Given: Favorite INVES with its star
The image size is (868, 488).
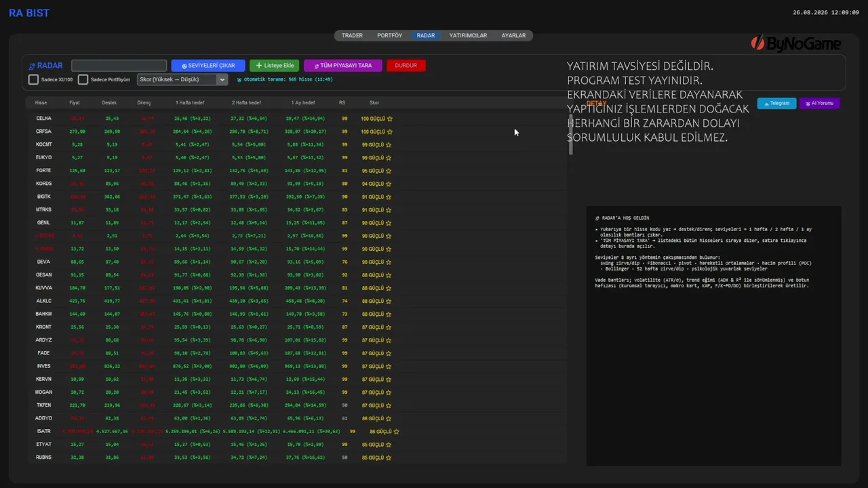Looking at the screenshot, I should (390, 366).
